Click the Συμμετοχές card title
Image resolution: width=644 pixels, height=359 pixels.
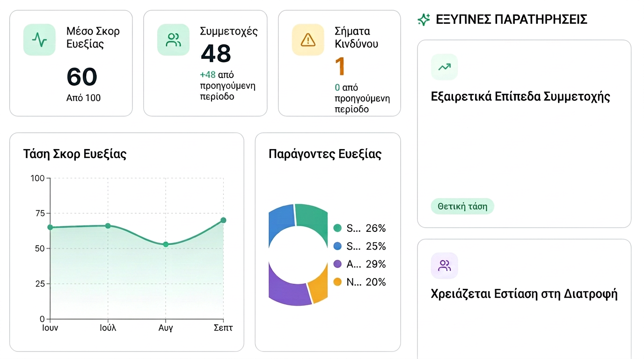[x=229, y=31]
